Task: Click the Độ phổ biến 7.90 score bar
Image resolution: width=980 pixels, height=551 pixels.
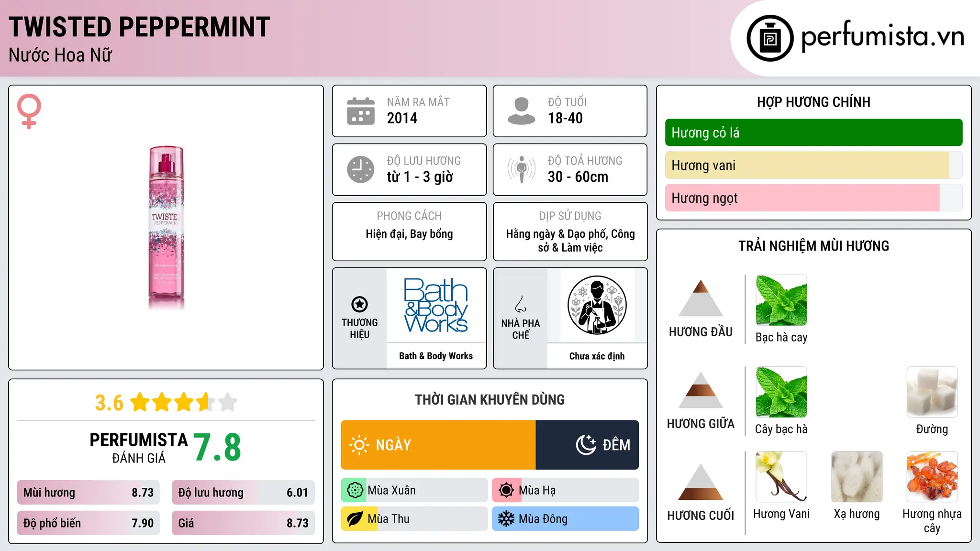Action: [89, 523]
